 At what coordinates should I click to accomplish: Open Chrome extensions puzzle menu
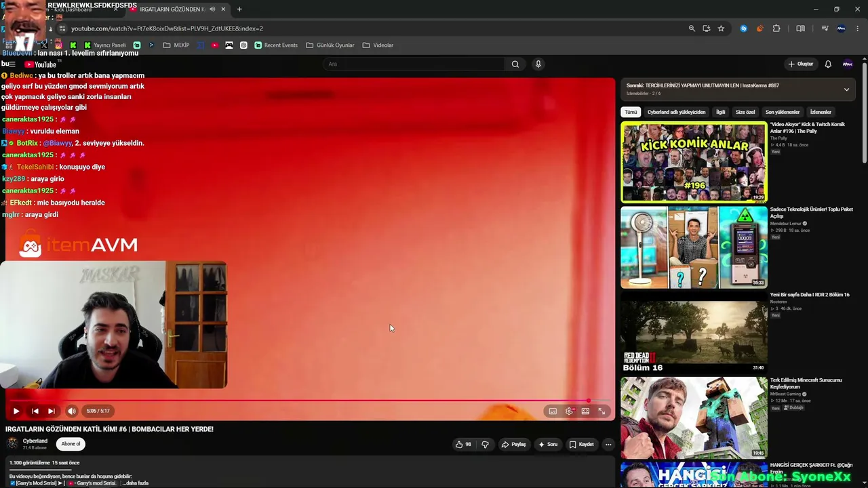(x=776, y=28)
